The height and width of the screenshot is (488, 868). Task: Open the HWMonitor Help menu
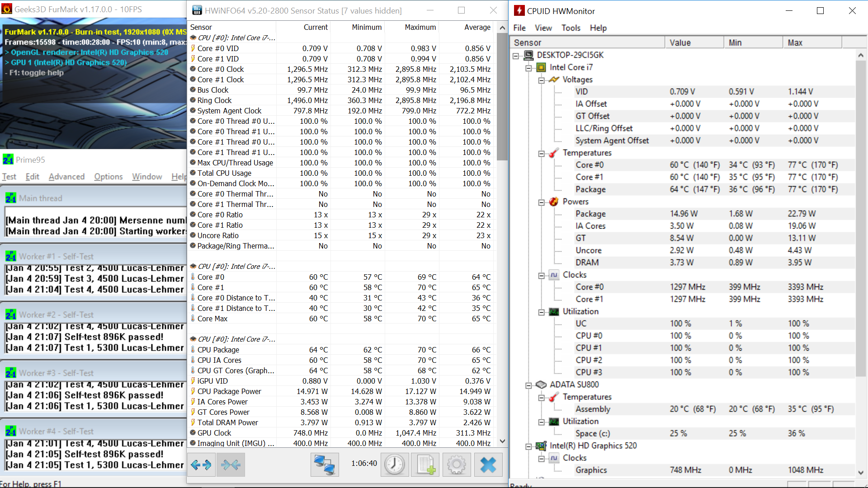(x=598, y=28)
